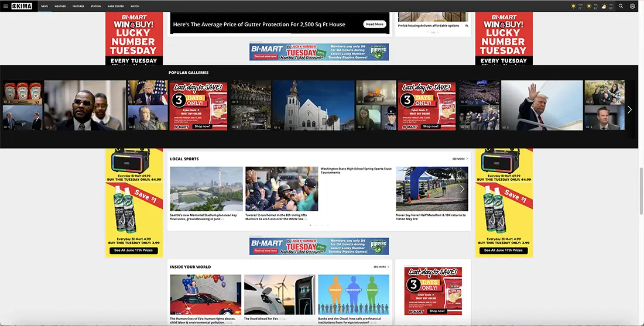The height and width of the screenshot is (326, 644).
Task: Open half marathon finish arch thumbnail
Action: (x=432, y=189)
